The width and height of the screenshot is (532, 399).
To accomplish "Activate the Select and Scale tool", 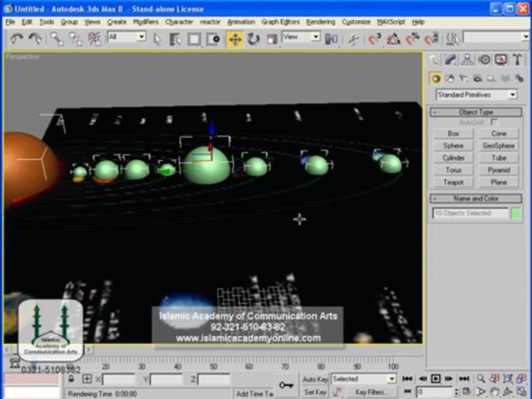I will coord(272,39).
